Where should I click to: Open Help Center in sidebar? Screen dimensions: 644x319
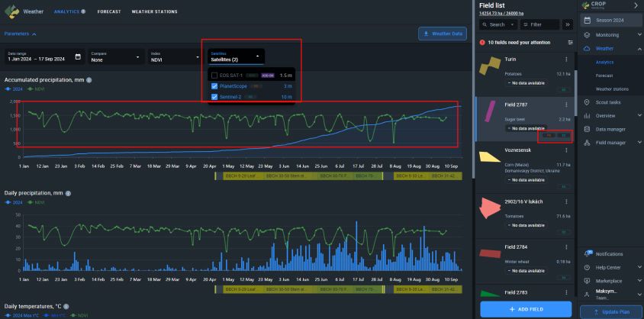pyautogui.click(x=610, y=268)
